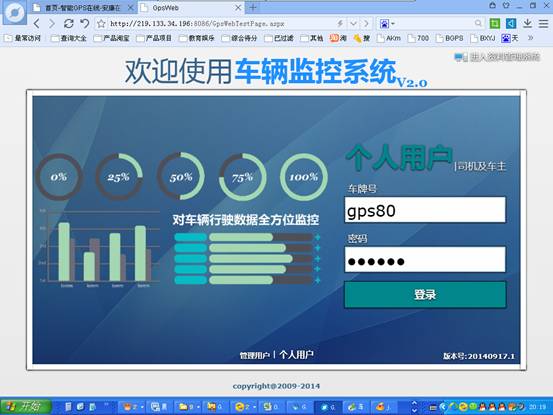553x415 pixels.
Task: Click the browser forward arrow
Action: click(52, 24)
